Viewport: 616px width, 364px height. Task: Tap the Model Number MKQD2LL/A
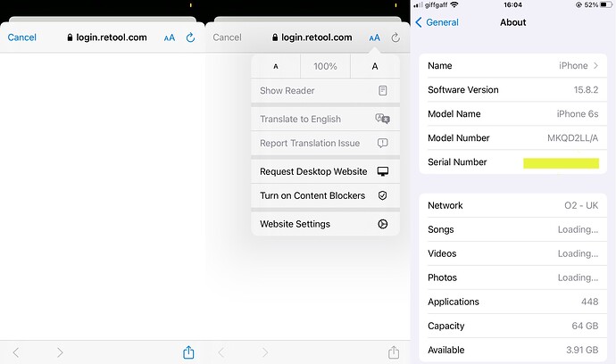click(573, 137)
